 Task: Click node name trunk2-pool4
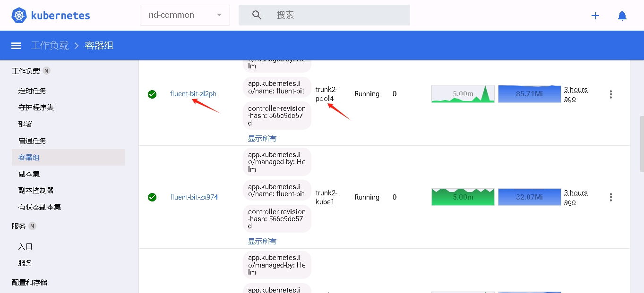pyautogui.click(x=326, y=94)
